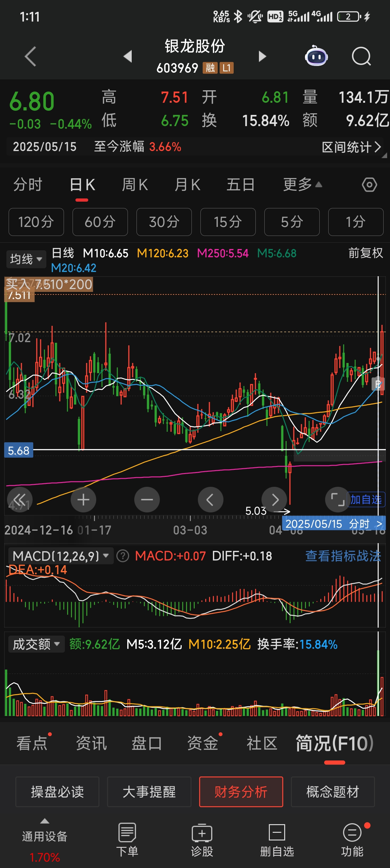Open 社区 community tab
Viewport: 390px width, 868px height.
click(262, 743)
